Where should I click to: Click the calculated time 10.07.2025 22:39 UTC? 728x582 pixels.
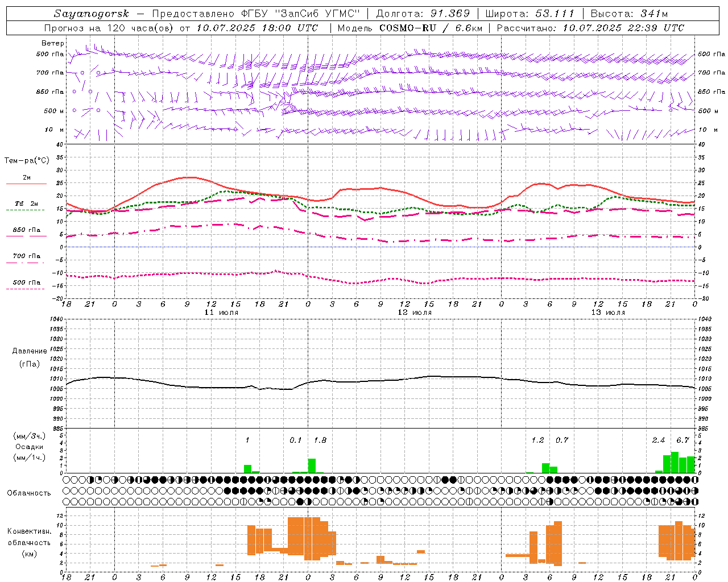click(623, 27)
